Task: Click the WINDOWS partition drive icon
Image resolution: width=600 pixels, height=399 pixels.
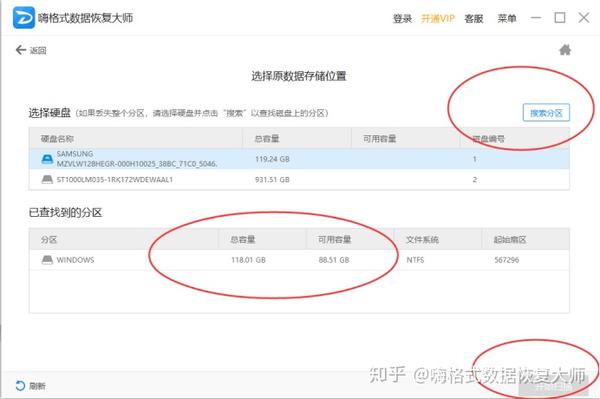Action: click(47, 260)
